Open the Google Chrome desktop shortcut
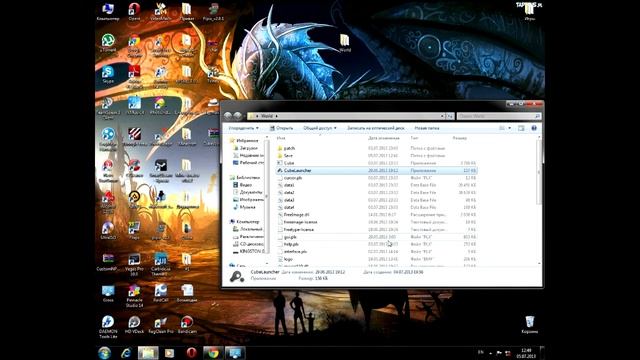 (134, 45)
